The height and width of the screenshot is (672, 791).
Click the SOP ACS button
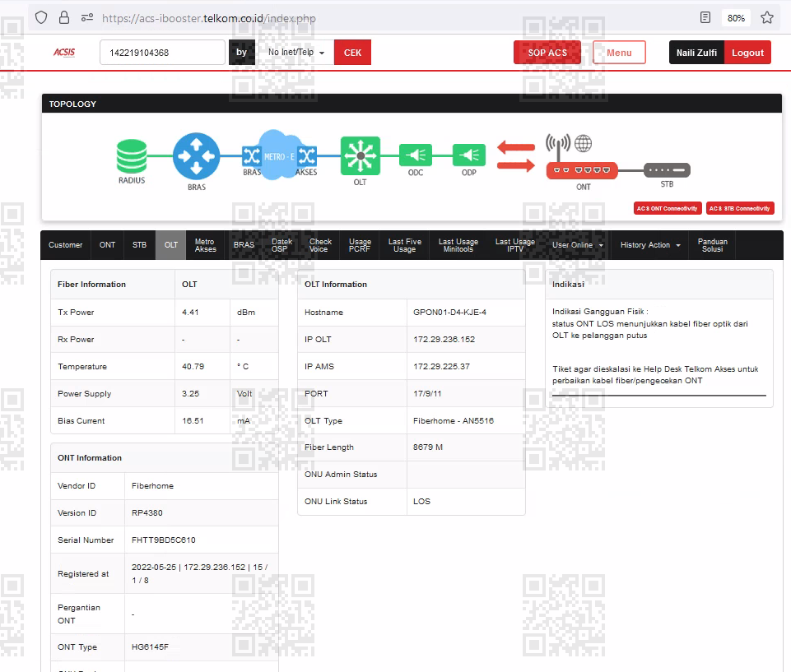tap(547, 53)
